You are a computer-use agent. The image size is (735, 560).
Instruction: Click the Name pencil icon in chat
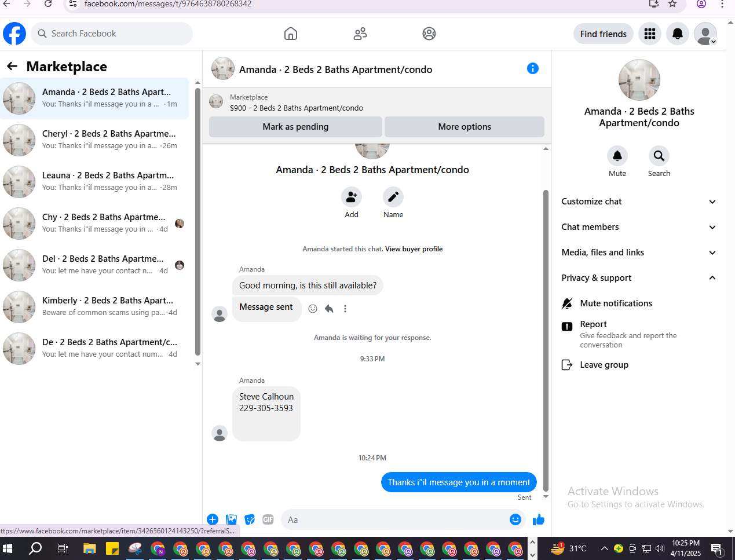point(393,197)
